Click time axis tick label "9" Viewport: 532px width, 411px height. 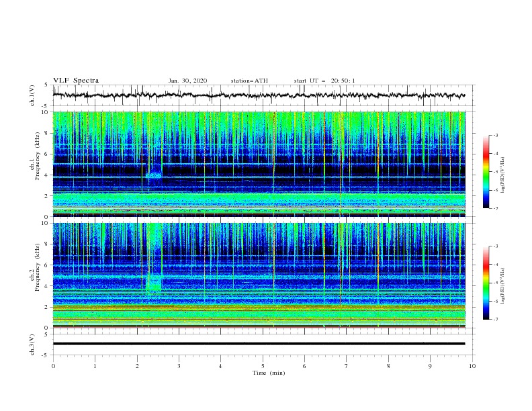click(430, 366)
